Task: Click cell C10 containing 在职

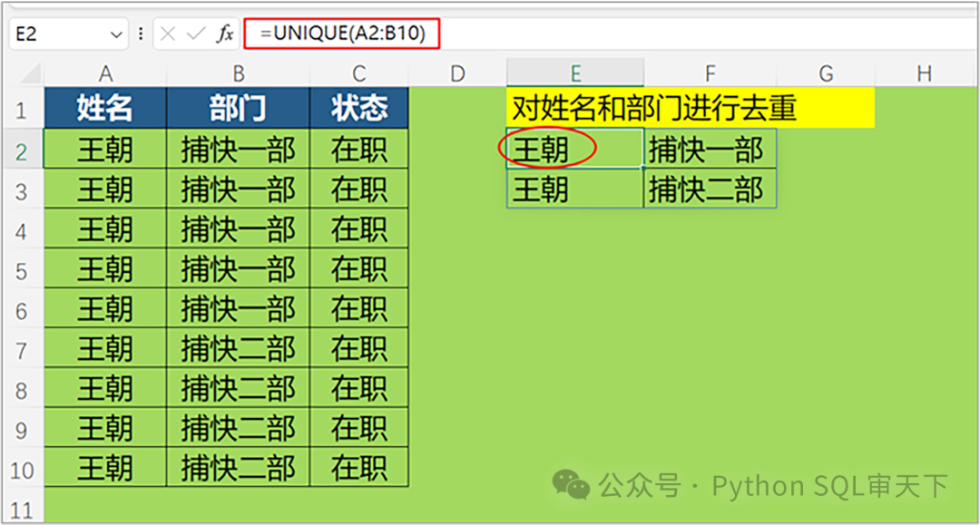Action: 359,468
